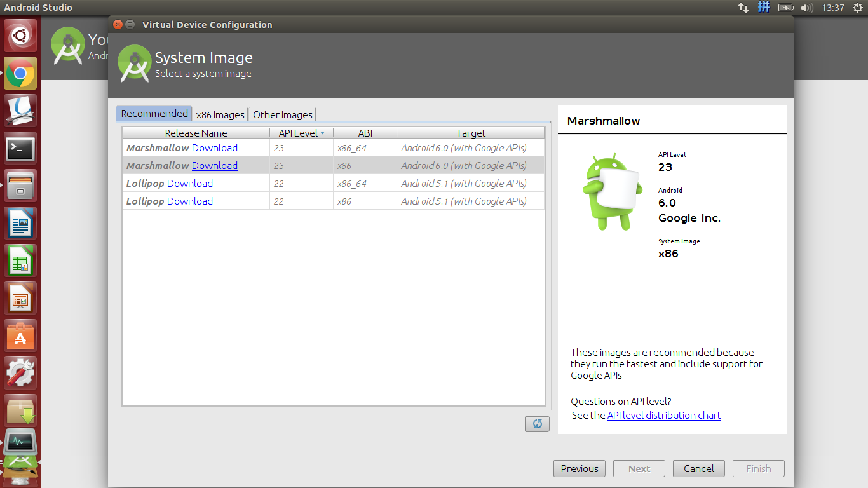868x488 pixels.
Task: Click the Cancel button
Action: coord(699,469)
